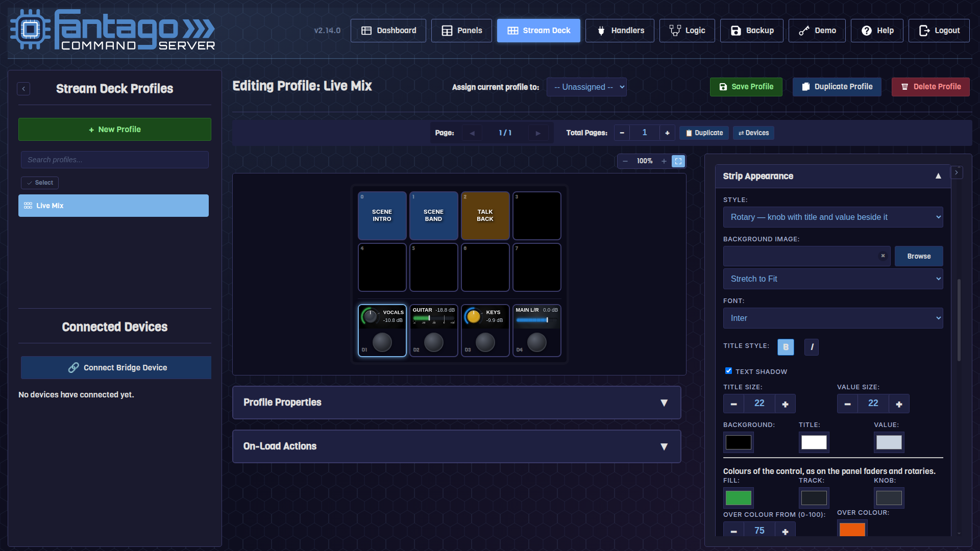Collapse the Strip Appearance section
Image resolution: width=980 pixels, height=551 pixels.
[833, 176]
